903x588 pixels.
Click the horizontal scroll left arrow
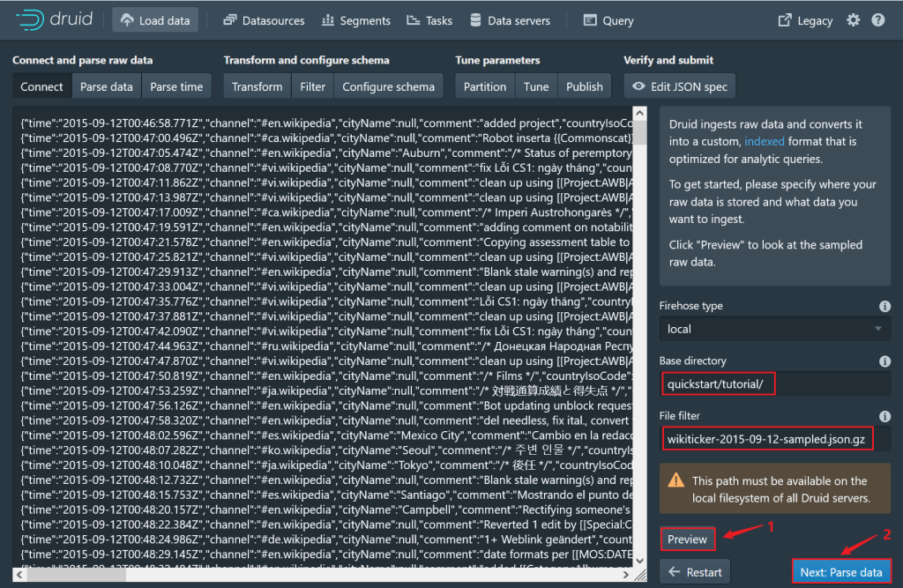click(19, 574)
